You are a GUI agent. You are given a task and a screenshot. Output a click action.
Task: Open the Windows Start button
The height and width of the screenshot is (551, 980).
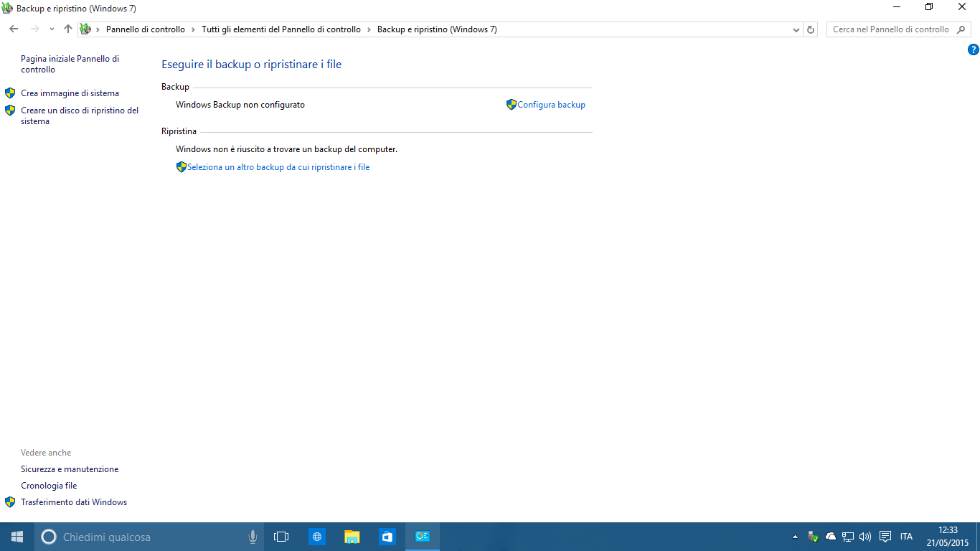pos(17,537)
